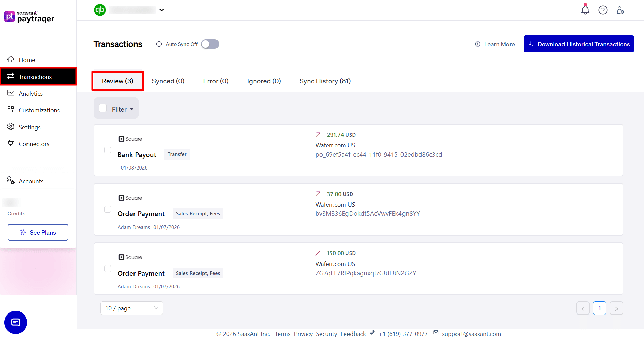
Task: Open the chat support bubble
Action: click(x=16, y=322)
